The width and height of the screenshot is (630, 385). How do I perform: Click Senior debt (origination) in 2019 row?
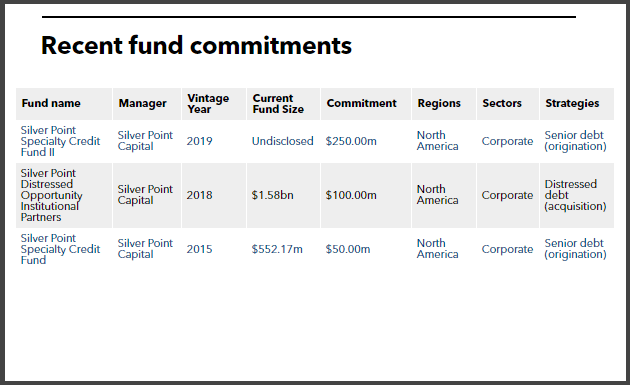pos(575,141)
